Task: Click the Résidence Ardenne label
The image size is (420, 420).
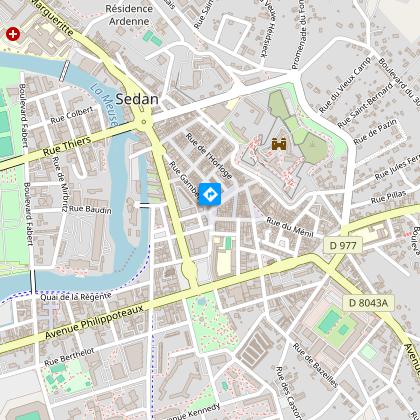Action: click(129, 15)
